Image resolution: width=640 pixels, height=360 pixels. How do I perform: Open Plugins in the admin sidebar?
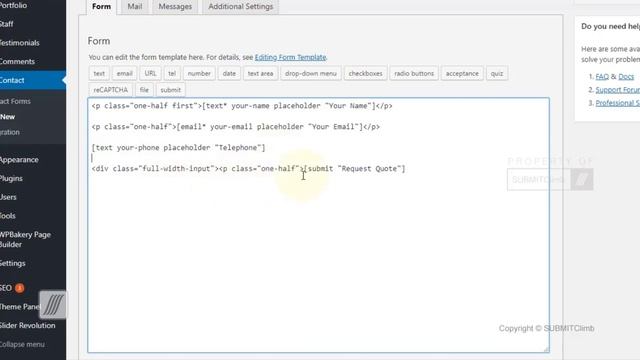(x=11, y=178)
